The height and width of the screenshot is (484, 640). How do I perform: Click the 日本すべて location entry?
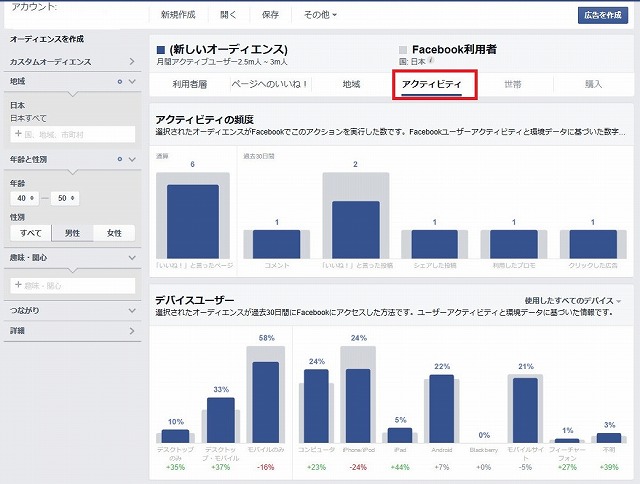coord(28,118)
